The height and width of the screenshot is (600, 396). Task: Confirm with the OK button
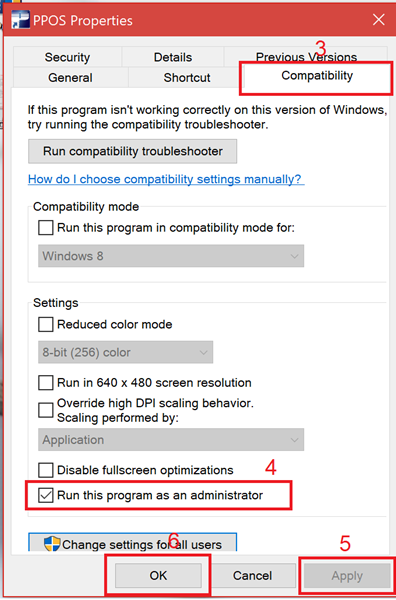coord(158,576)
